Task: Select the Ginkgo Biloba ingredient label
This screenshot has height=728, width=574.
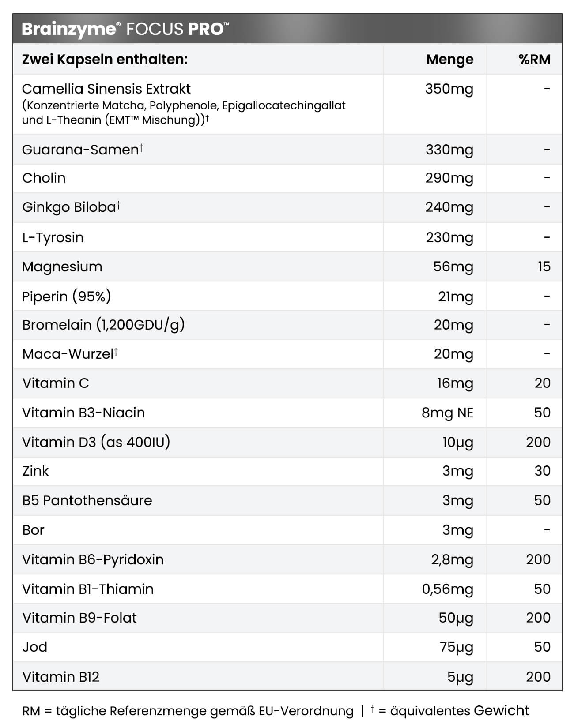Action: pyautogui.click(x=71, y=207)
